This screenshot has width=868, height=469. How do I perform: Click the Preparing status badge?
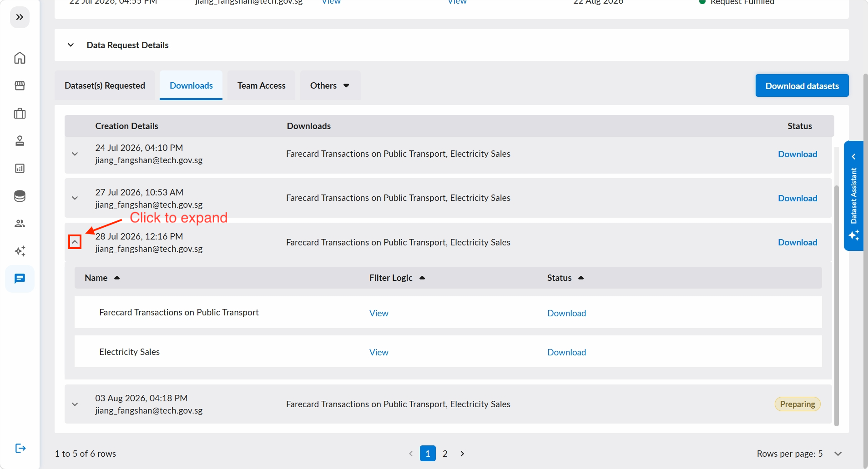(797, 404)
